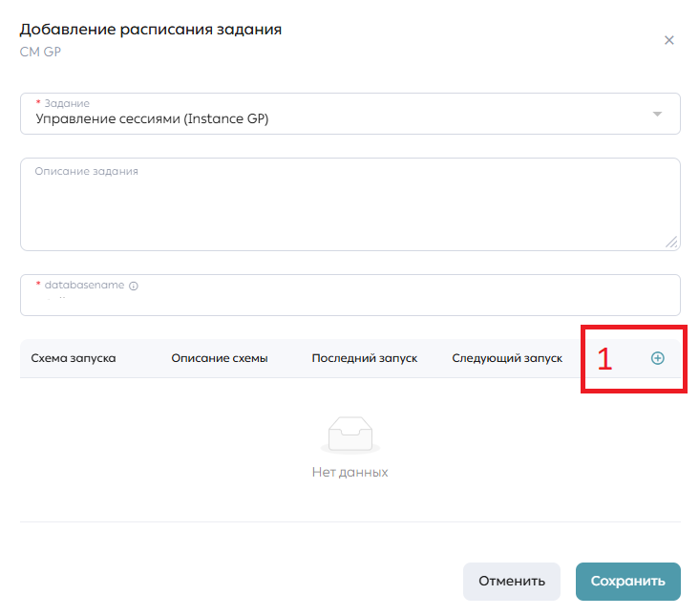Select the Последний запуск column header
699x616 pixels.
tap(365, 358)
